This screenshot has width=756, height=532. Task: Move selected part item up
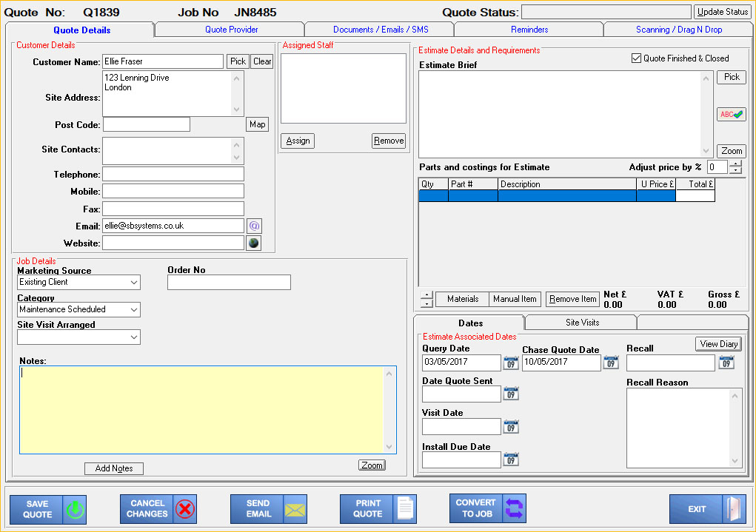pos(426,294)
